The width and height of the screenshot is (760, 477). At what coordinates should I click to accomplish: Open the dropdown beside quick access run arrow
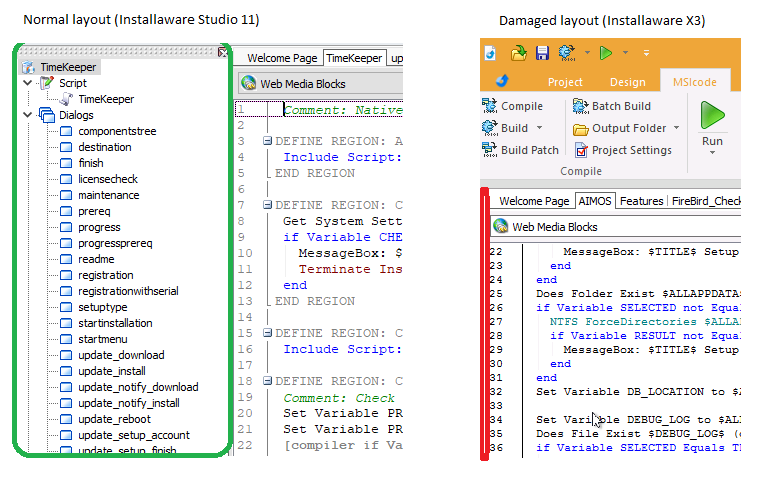pos(626,52)
